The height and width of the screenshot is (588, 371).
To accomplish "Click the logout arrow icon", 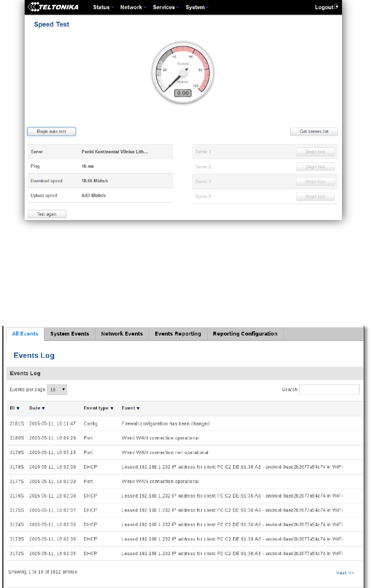I will click(337, 7).
